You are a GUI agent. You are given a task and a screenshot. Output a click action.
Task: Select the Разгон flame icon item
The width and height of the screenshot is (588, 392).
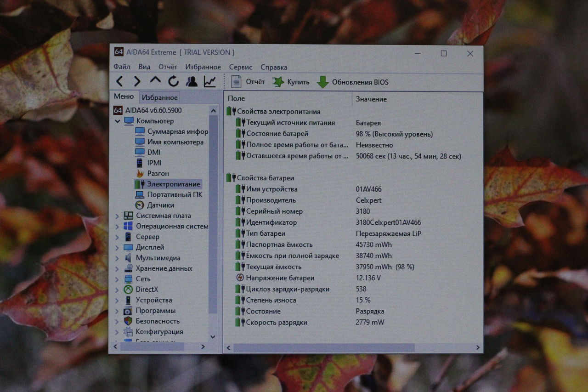pyautogui.click(x=140, y=173)
